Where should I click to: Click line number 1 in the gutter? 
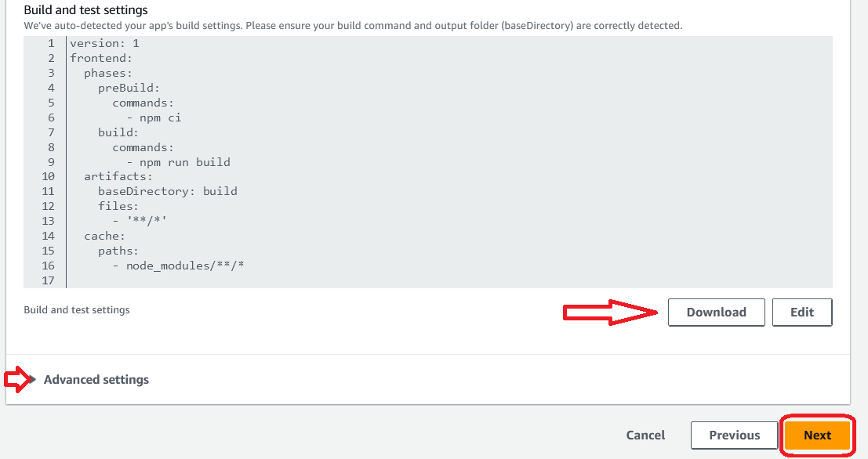tap(51, 43)
